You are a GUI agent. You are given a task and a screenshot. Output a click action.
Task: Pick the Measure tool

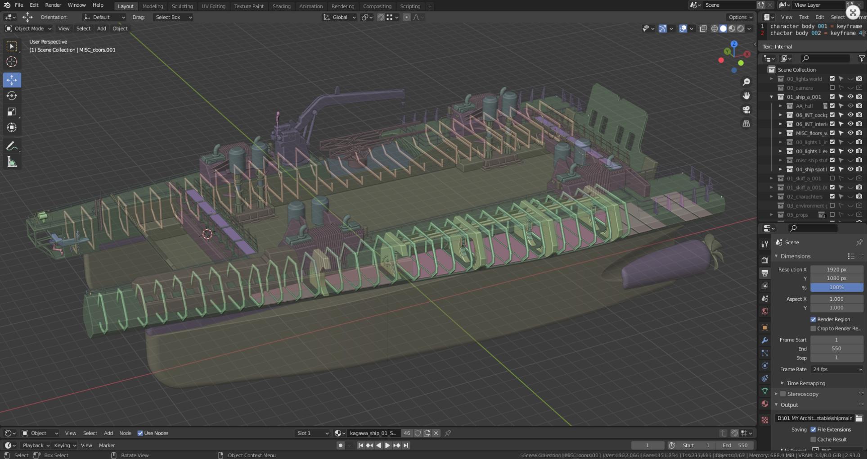[12, 162]
